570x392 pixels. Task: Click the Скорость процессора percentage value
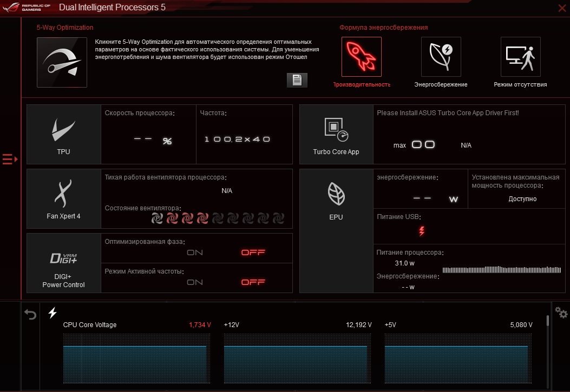coord(153,141)
